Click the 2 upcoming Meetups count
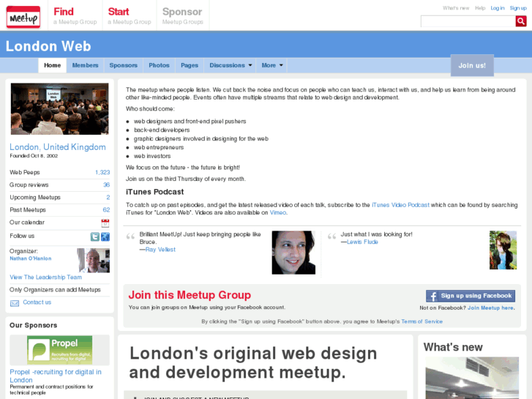The height and width of the screenshot is (399, 532). [108, 197]
